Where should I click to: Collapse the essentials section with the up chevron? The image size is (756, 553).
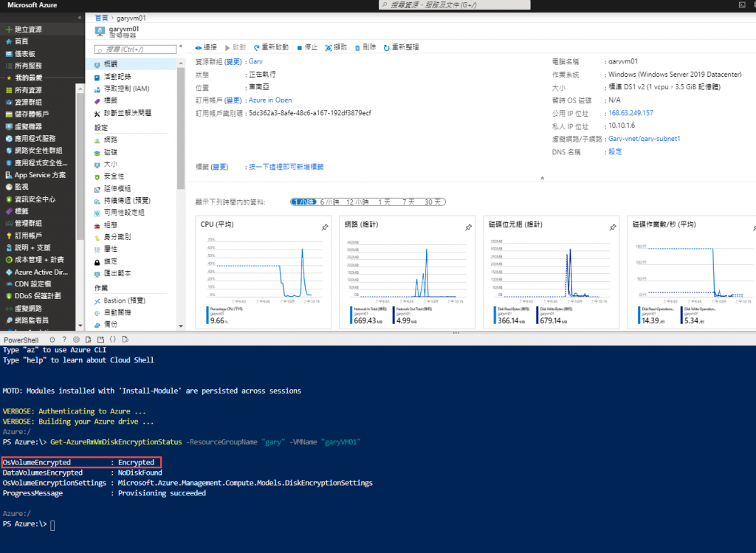[x=543, y=178]
